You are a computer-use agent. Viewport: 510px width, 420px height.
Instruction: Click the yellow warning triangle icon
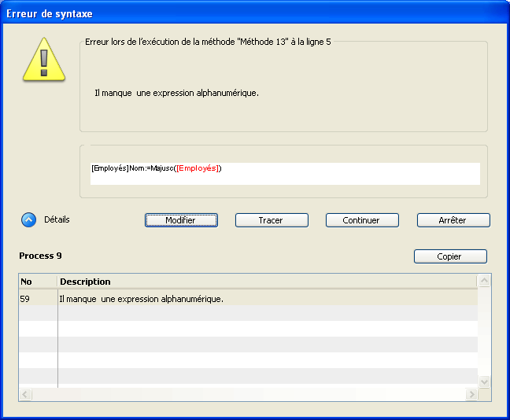pos(44,57)
